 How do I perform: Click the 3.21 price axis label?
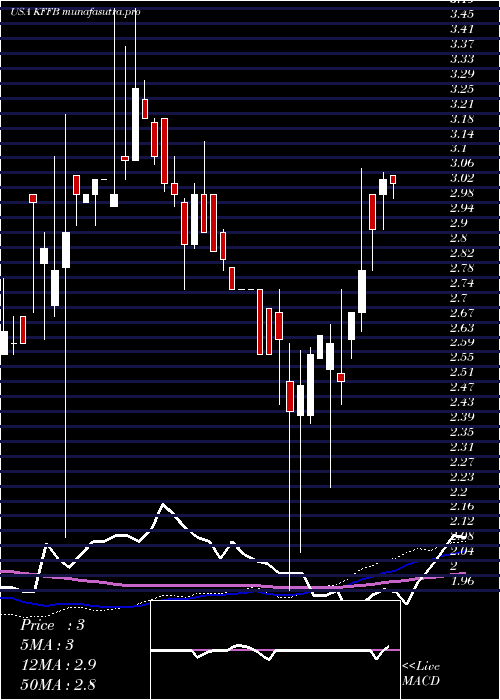[x=462, y=104]
